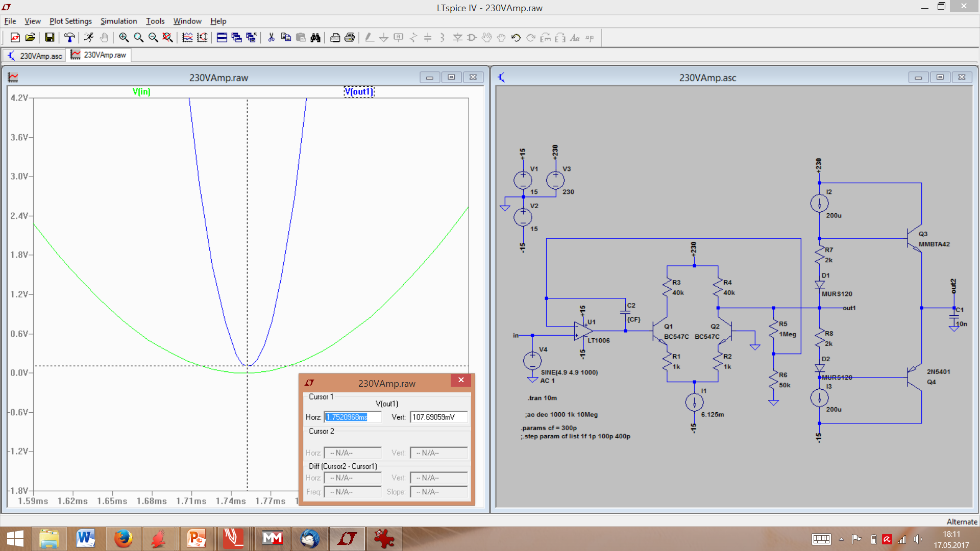Open the Simulation menu
The image size is (980, 551).
click(x=118, y=21)
